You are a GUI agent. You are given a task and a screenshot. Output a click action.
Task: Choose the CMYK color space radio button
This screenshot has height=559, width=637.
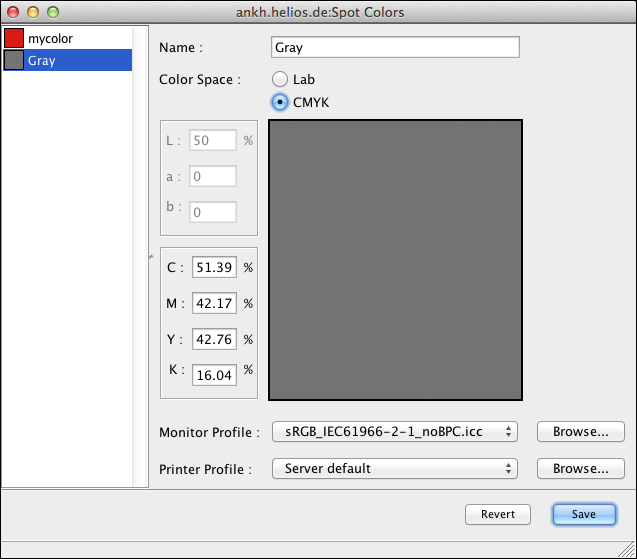pyautogui.click(x=280, y=102)
